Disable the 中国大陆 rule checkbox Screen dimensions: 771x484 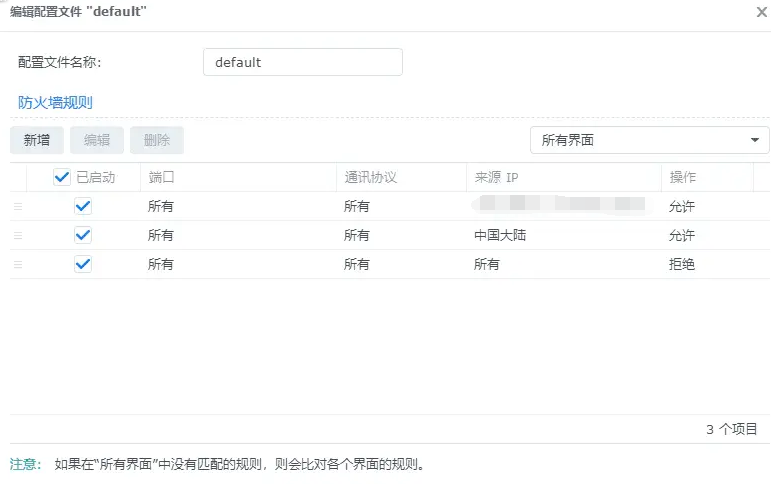83,235
